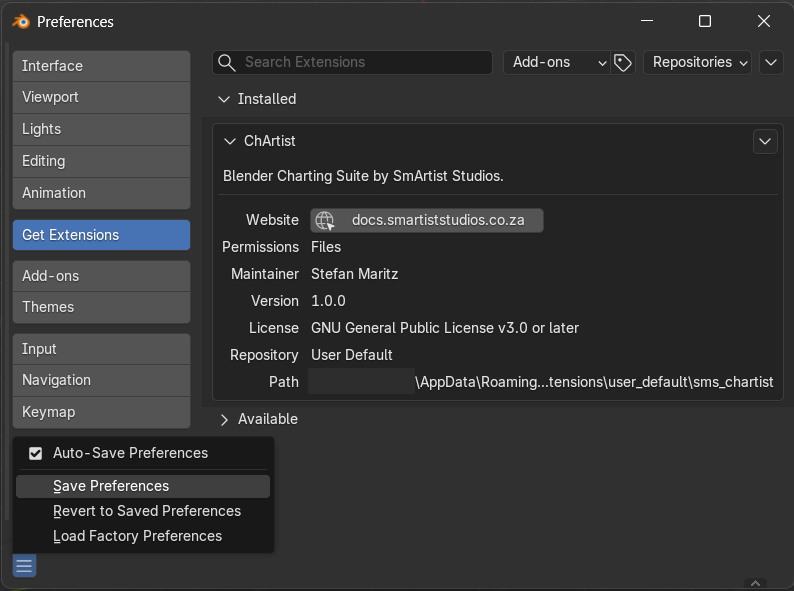Viewport: 794px width, 591px height.
Task: Choose Revert to Saved Preferences
Action: coord(143,511)
